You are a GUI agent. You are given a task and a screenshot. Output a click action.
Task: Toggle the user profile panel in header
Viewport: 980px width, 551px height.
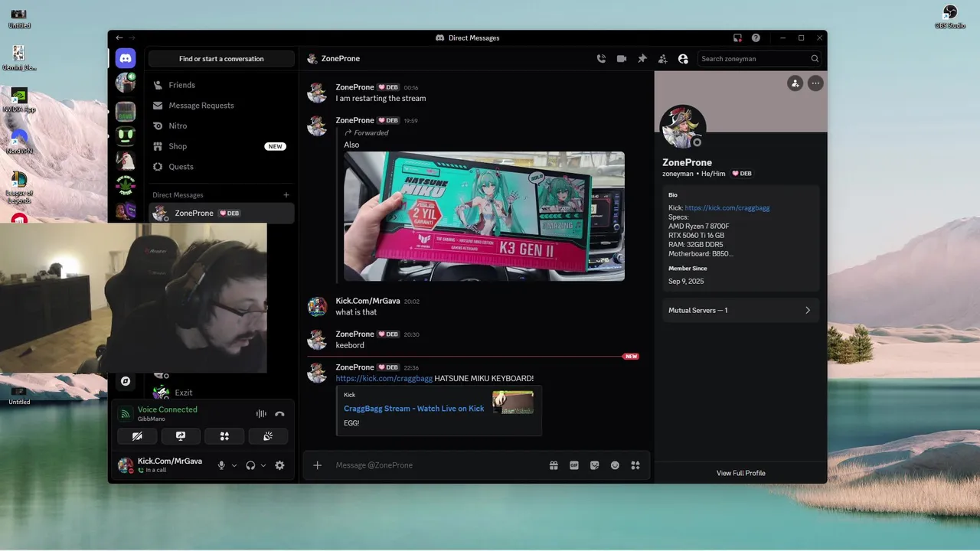pos(683,59)
